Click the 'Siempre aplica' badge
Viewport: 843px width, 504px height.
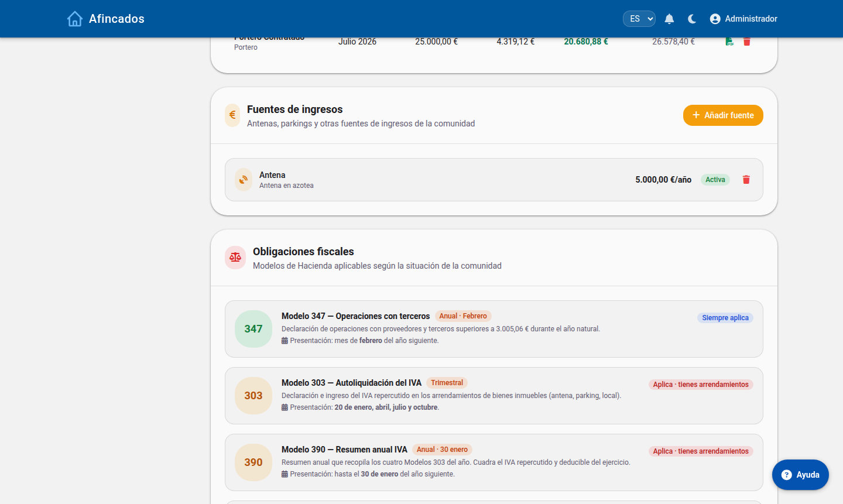pos(725,318)
